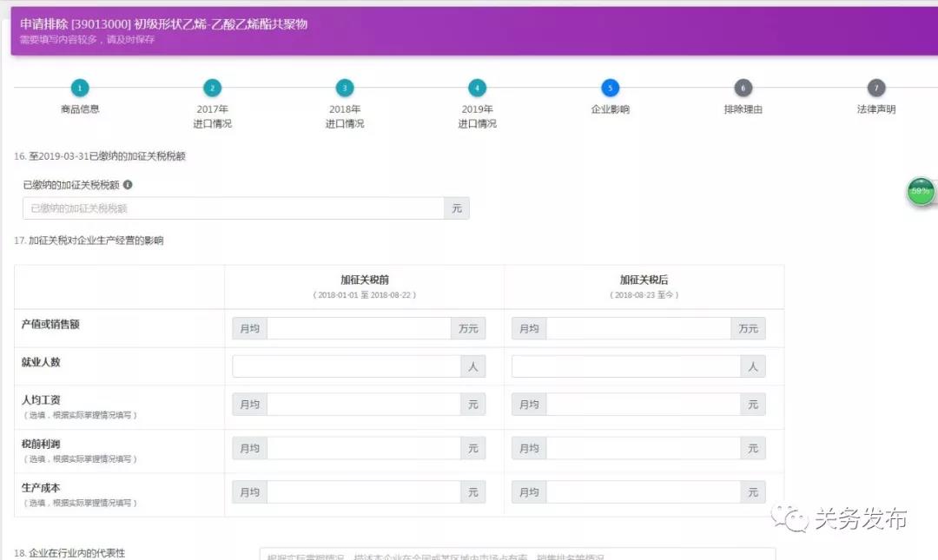This screenshot has width=938, height=560.
Task: Click the step 1 商品信息 circle icon
Action: (x=80, y=88)
